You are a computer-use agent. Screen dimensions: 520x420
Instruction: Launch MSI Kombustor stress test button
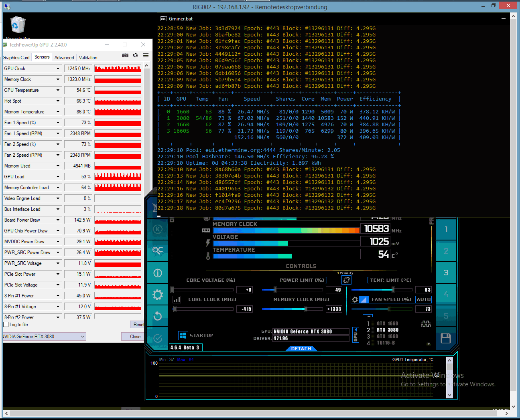157,229
